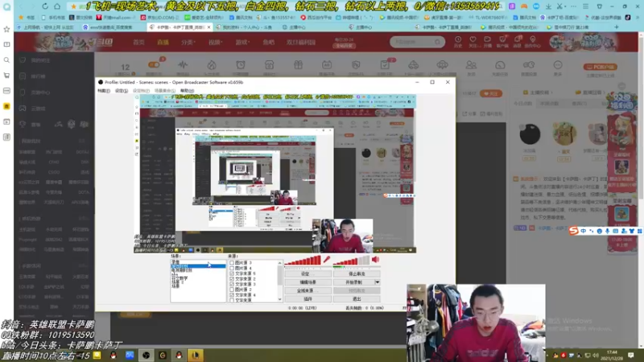The width and height of the screenshot is (644, 362).
Task: Click the date and time in taskbar
Action: coord(612,356)
